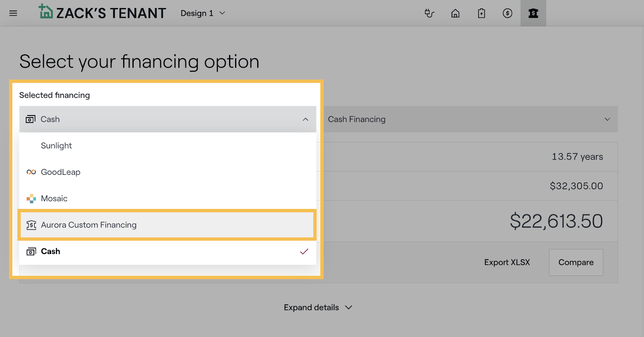The image size is (644, 337).
Task: Click the Mosaic colored logo icon
Action: pyautogui.click(x=31, y=198)
